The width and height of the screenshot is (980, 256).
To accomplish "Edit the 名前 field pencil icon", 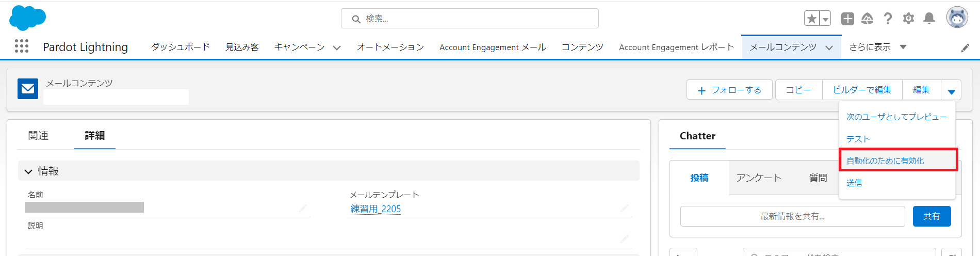I will [303, 207].
